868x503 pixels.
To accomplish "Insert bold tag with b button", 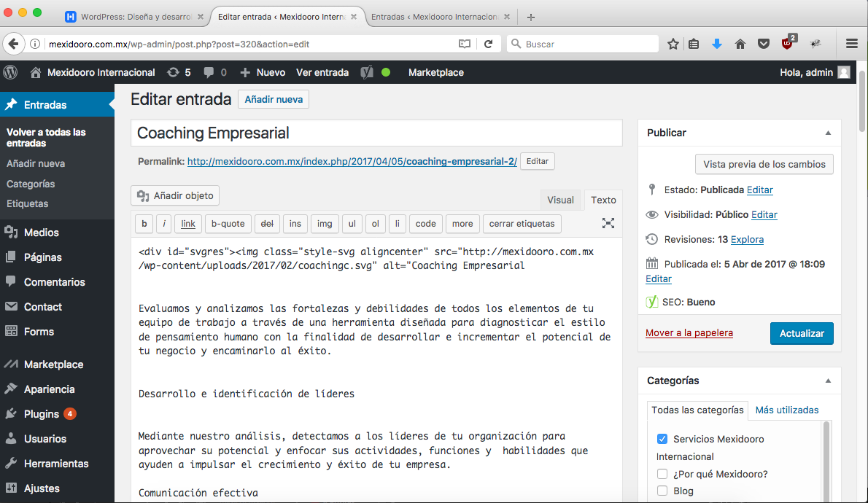I will [144, 224].
